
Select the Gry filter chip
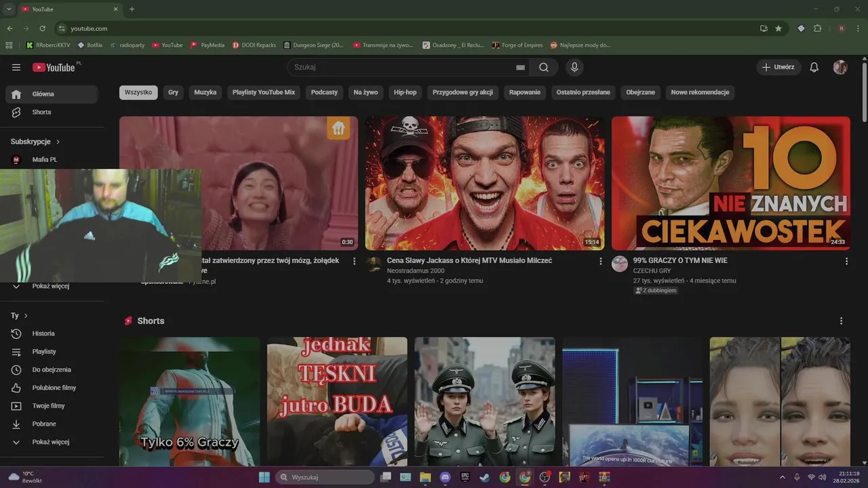pyautogui.click(x=174, y=92)
